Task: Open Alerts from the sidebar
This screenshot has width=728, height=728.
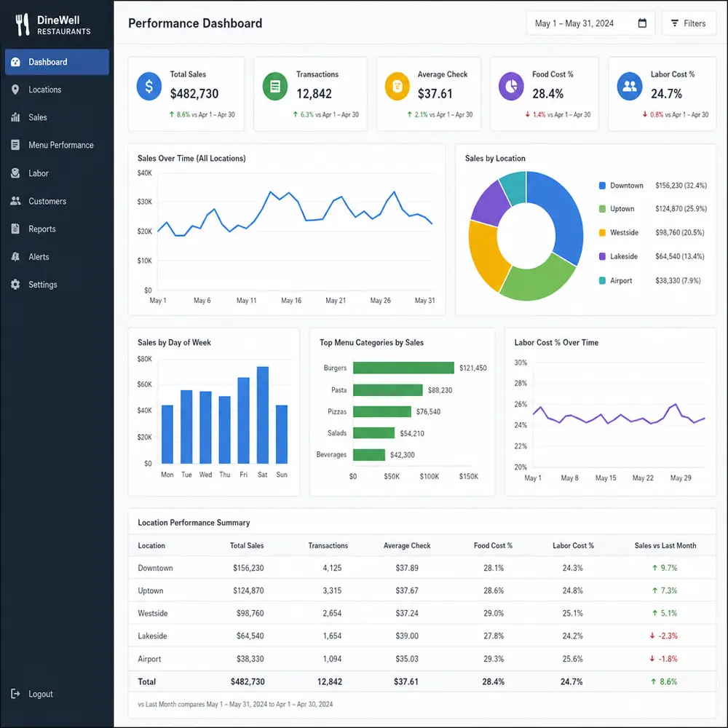Action: pos(57,257)
